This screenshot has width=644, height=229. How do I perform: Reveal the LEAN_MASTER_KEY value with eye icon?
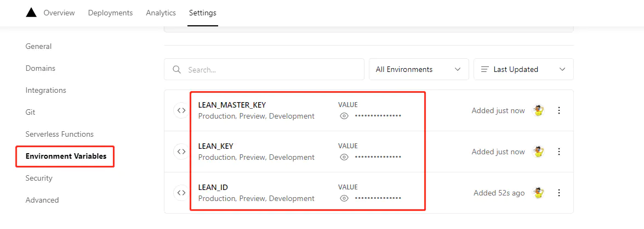click(x=344, y=116)
